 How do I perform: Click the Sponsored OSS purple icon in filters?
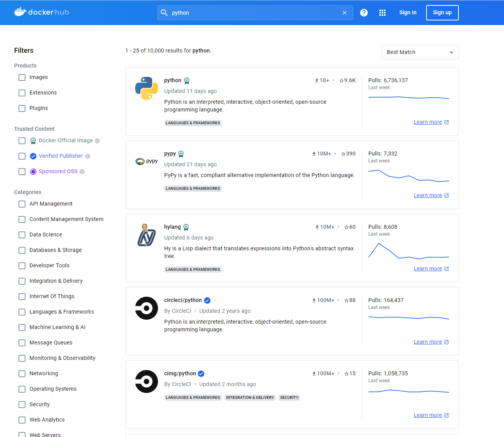tap(33, 172)
